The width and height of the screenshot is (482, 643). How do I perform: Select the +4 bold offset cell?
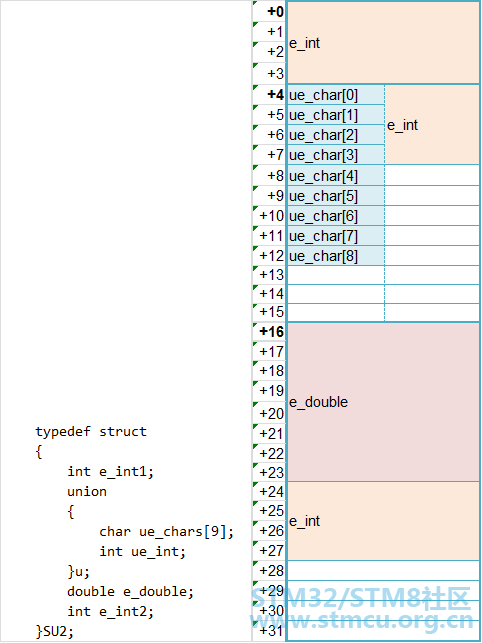(x=270, y=95)
